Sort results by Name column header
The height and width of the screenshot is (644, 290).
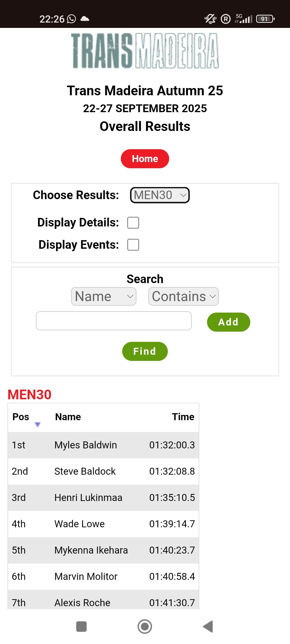(68, 417)
